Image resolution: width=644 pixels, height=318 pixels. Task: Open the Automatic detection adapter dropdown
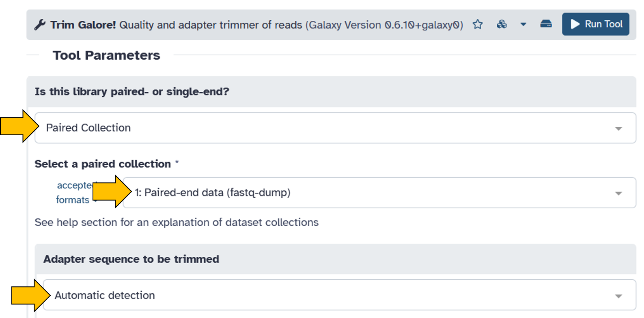339,295
